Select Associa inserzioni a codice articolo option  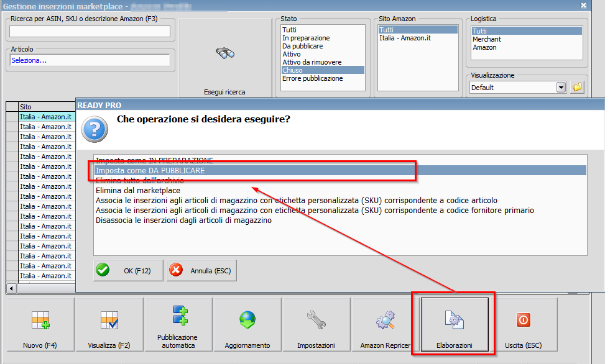tap(340, 201)
